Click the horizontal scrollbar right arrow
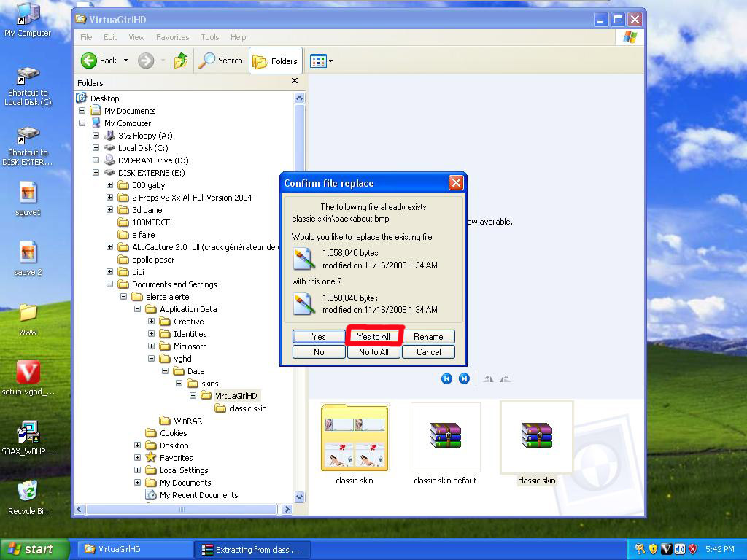The image size is (747, 560). [x=287, y=509]
